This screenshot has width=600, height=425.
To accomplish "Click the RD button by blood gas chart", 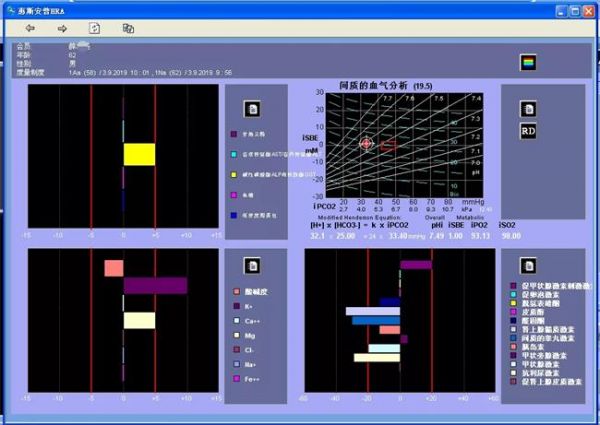I will (x=530, y=130).
